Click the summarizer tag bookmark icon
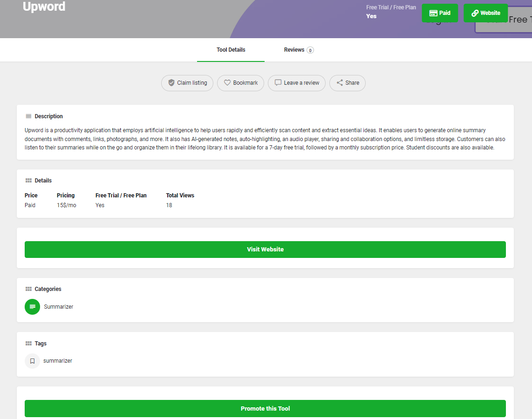The image size is (532, 419). (x=32, y=361)
